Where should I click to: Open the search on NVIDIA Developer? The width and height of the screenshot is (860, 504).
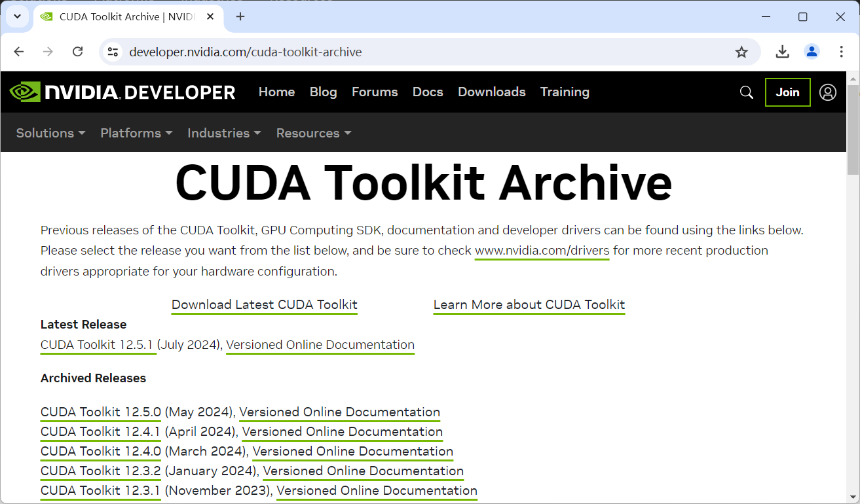coord(746,92)
